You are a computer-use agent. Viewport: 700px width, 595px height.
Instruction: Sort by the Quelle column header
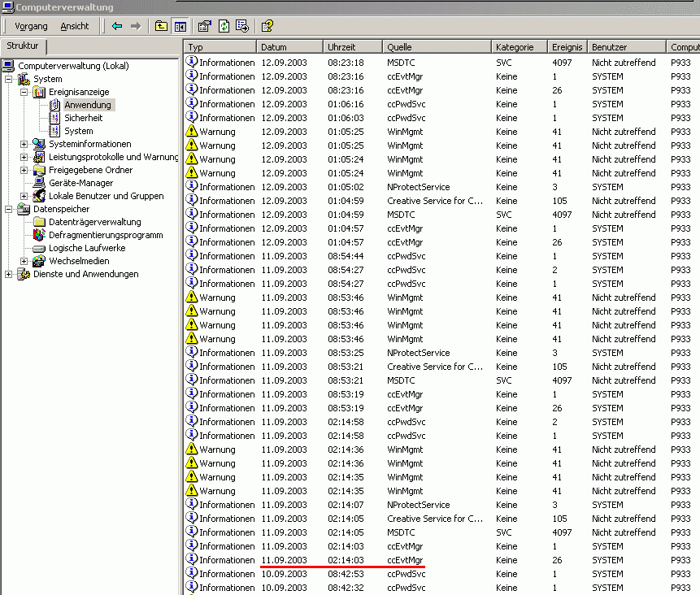pos(437,47)
